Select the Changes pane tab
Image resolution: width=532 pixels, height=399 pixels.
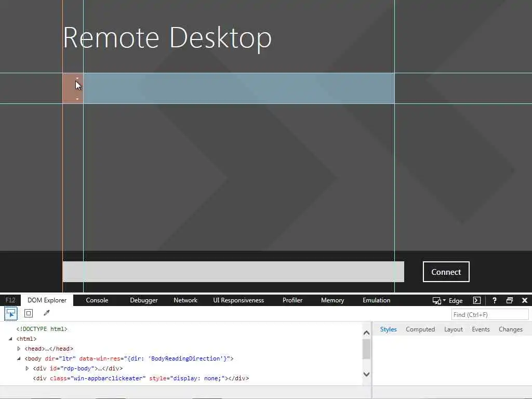click(x=511, y=329)
